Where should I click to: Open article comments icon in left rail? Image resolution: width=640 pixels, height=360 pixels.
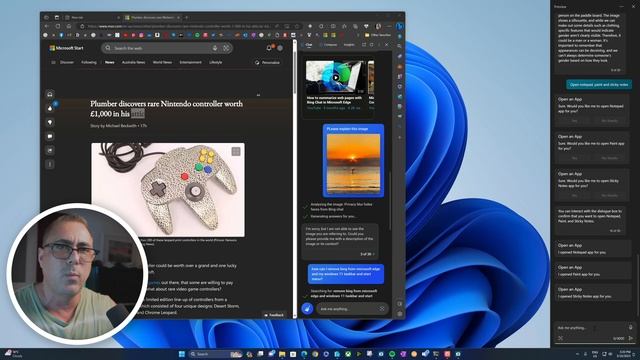tap(50, 136)
